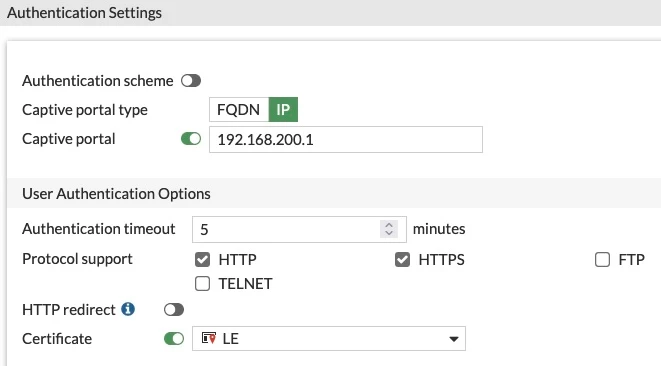The image size is (661, 366).
Task: Open the Certificate dropdown arrow
Action: (454, 339)
